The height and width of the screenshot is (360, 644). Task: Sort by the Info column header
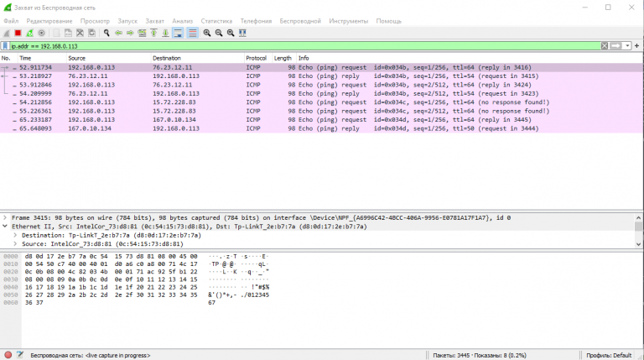coord(470,59)
